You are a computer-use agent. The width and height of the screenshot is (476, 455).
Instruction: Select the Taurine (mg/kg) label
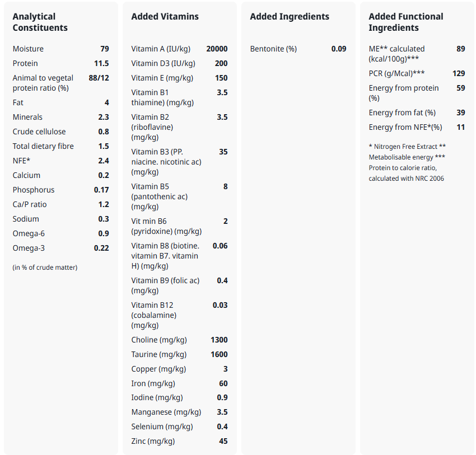tap(159, 355)
